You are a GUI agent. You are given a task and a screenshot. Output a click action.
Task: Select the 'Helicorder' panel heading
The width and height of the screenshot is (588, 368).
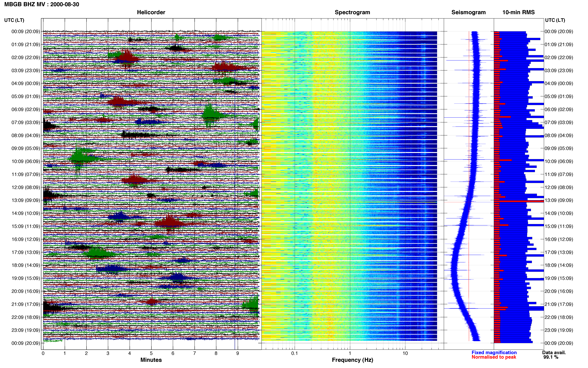point(151,12)
